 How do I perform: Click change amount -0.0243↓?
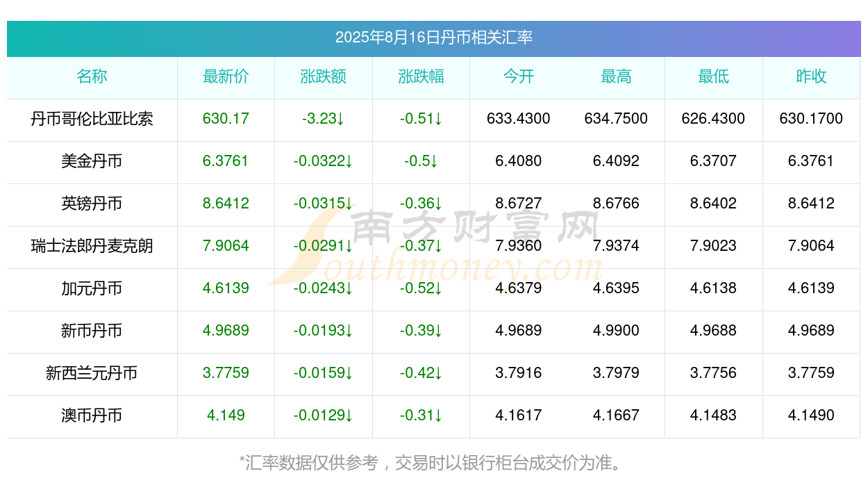pyautogui.click(x=324, y=288)
